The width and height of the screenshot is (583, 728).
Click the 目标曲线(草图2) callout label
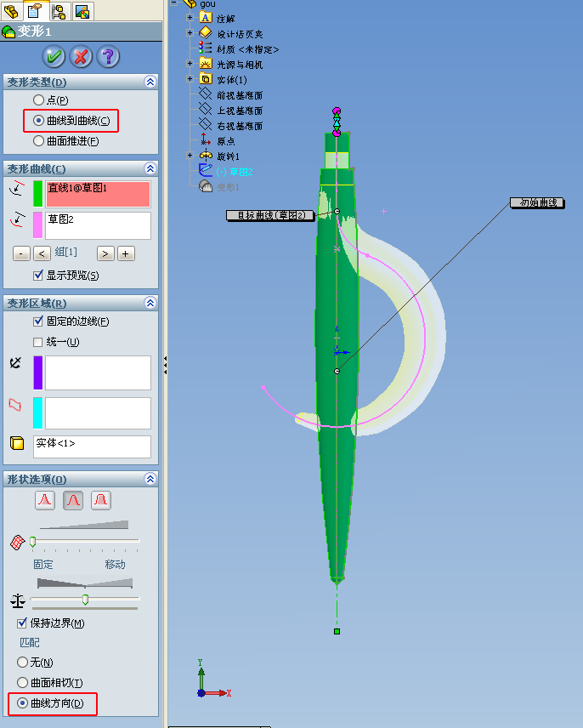(270, 215)
